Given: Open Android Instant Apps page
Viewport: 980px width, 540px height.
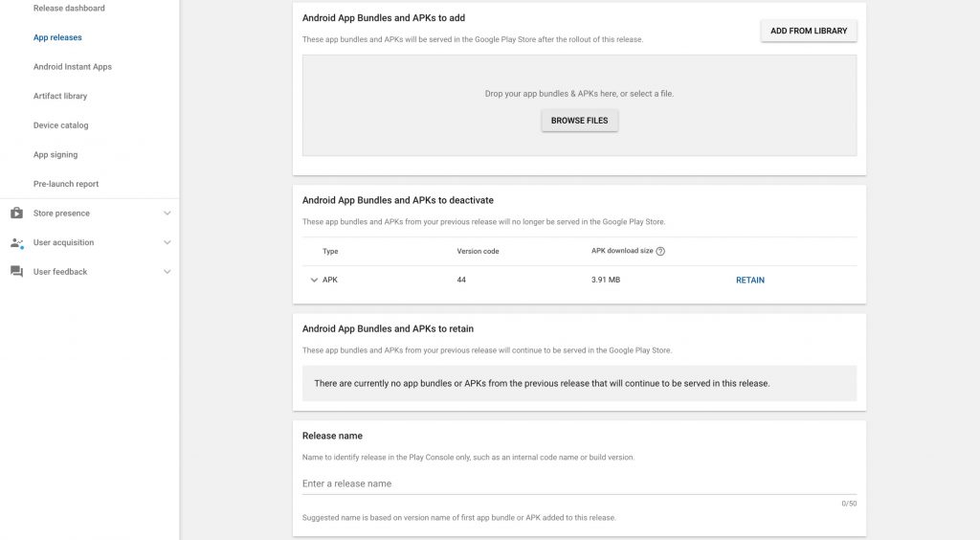Looking at the screenshot, I should click(73, 67).
